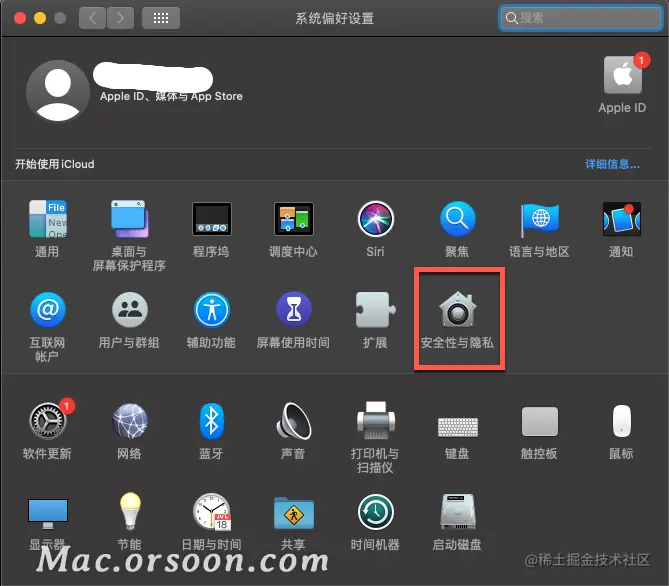Click the user account avatar picture

click(58, 91)
